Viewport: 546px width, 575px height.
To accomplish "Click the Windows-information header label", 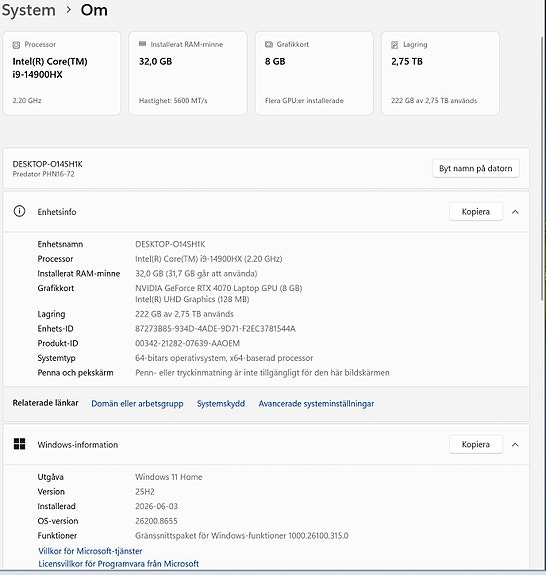I will pyautogui.click(x=78, y=444).
